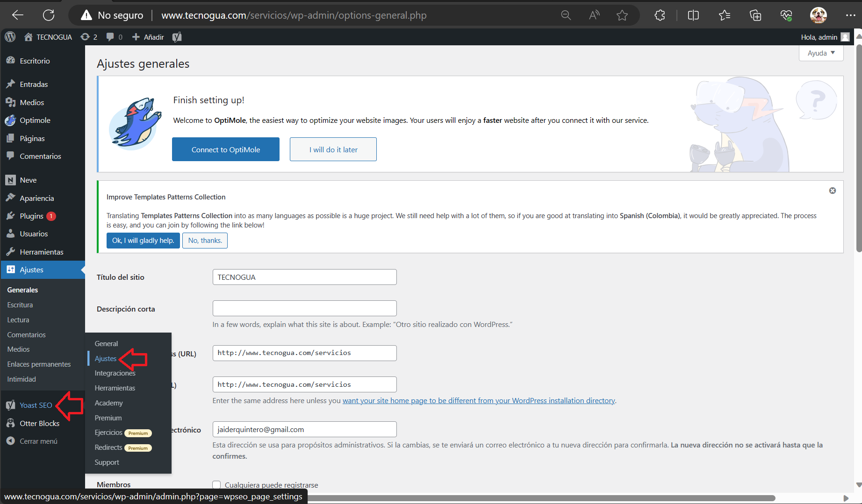Click Ok, I will gladly help button
This screenshot has height=504, width=862.
pos(143,240)
